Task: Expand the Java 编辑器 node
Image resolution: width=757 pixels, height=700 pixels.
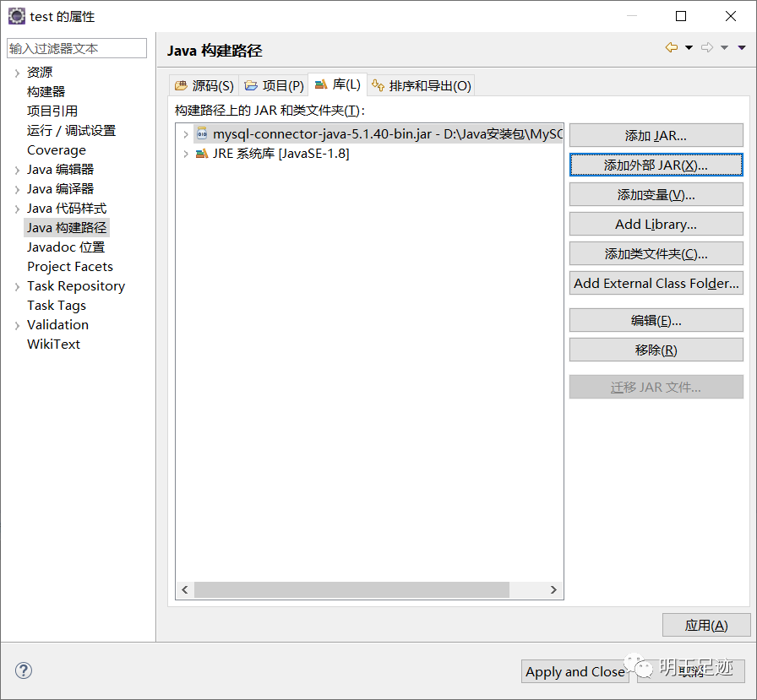Action: pyautogui.click(x=17, y=170)
